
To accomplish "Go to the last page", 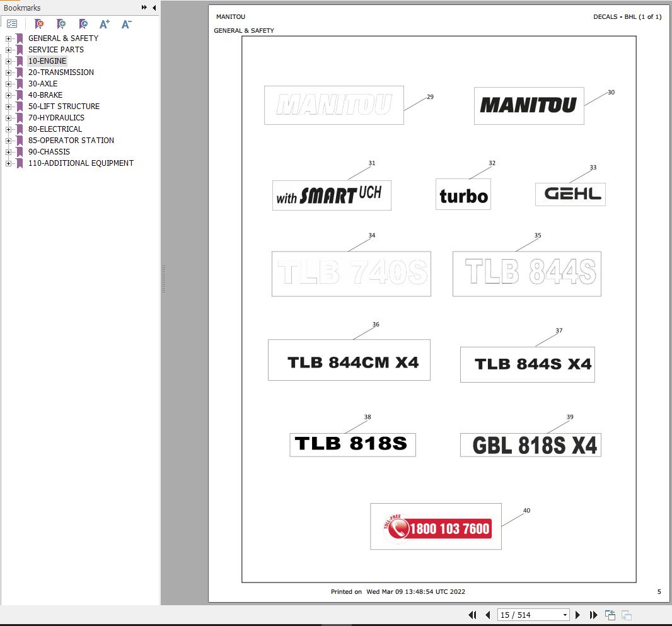I will (x=593, y=615).
